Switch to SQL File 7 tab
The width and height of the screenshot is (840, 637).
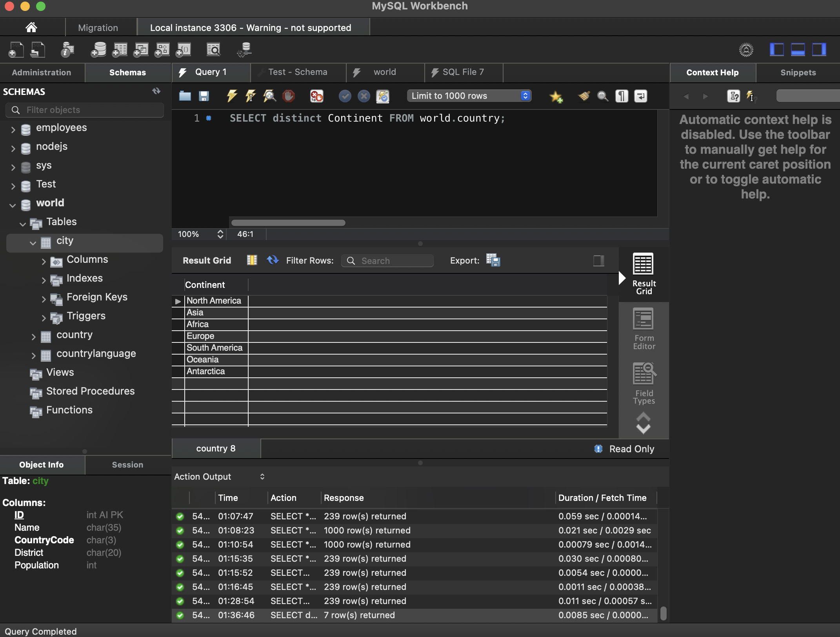coord(463,72)
